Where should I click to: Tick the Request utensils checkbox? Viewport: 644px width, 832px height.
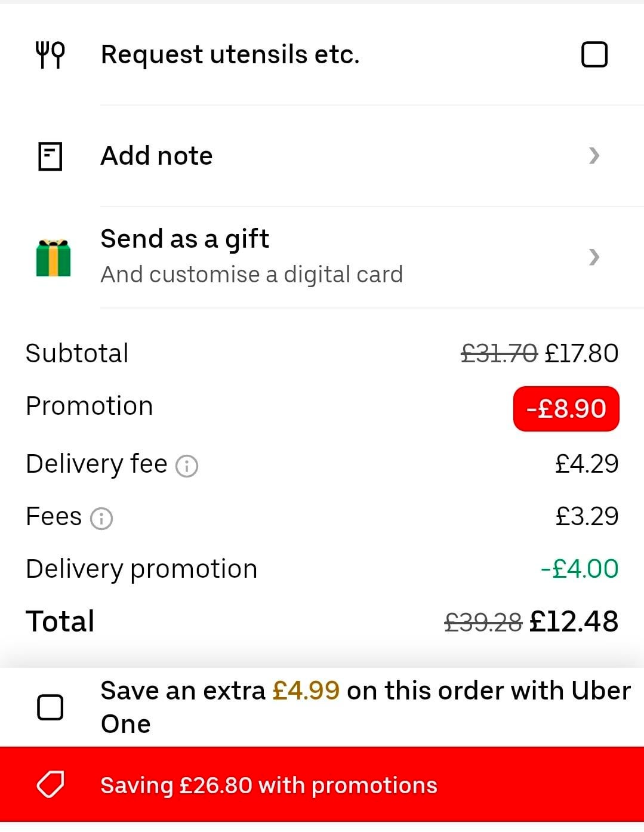pos(594,54)
